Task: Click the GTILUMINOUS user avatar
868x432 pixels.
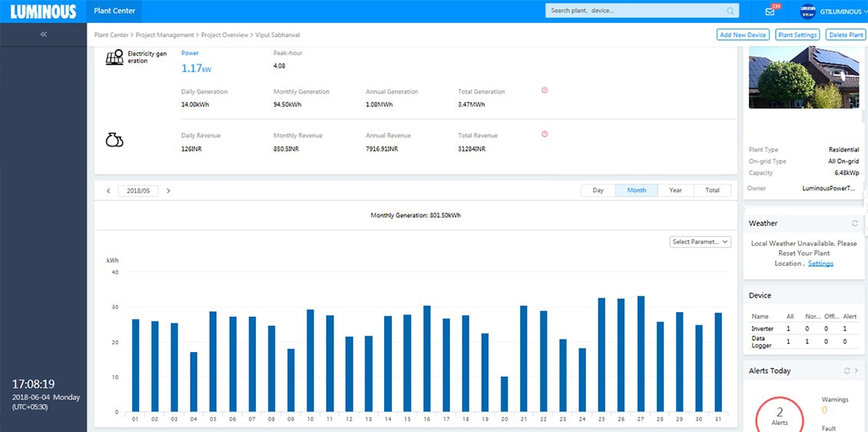Action: 807,12
